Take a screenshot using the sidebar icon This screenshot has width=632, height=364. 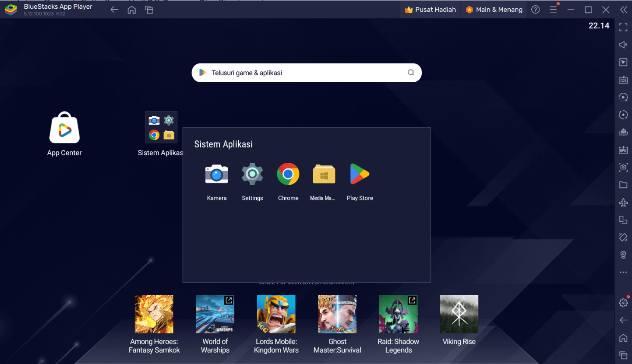click(x=623, y=167)
